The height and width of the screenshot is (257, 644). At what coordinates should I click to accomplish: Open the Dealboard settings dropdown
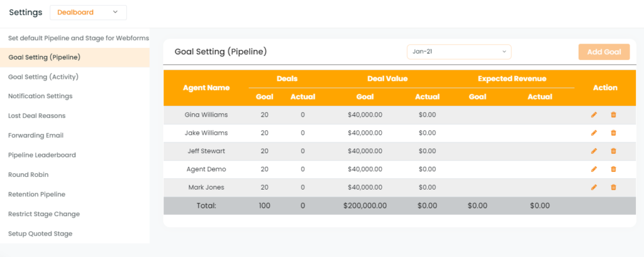click(x=88, y=13)
